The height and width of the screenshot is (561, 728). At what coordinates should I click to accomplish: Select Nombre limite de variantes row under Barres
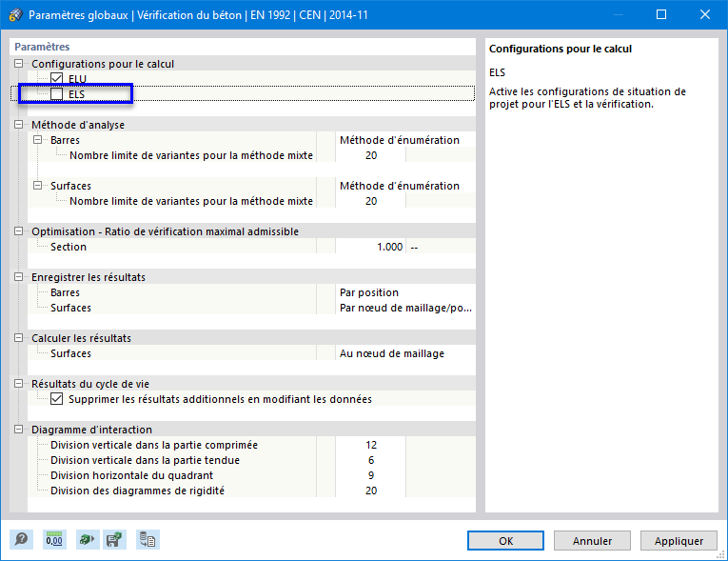[x=191, y=155]
